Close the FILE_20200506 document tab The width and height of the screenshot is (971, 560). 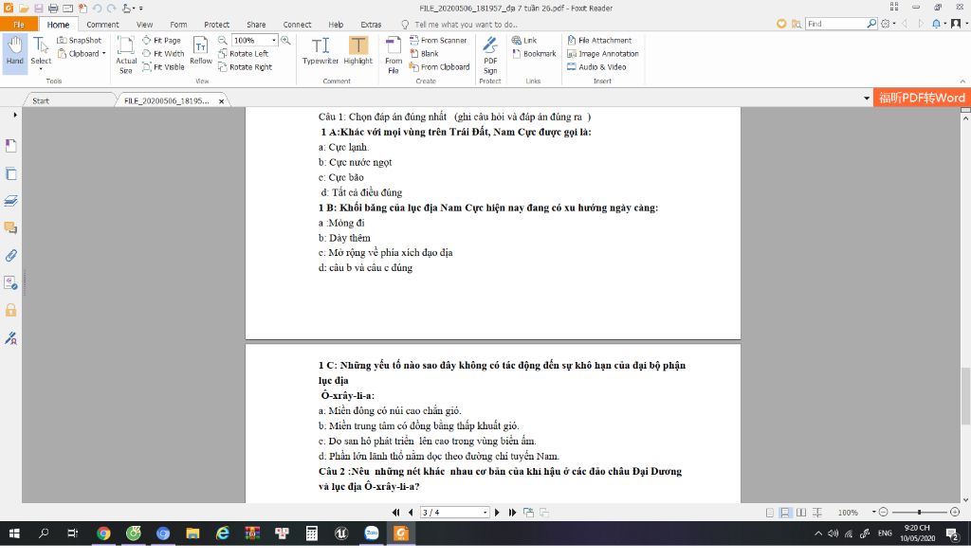(x=221, y=100)
